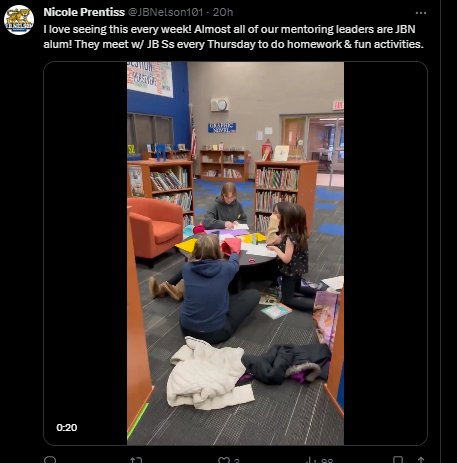The image size is (457, 463).
Task: Click the view count number beside the chart icon
Action: tap(327, 460)
